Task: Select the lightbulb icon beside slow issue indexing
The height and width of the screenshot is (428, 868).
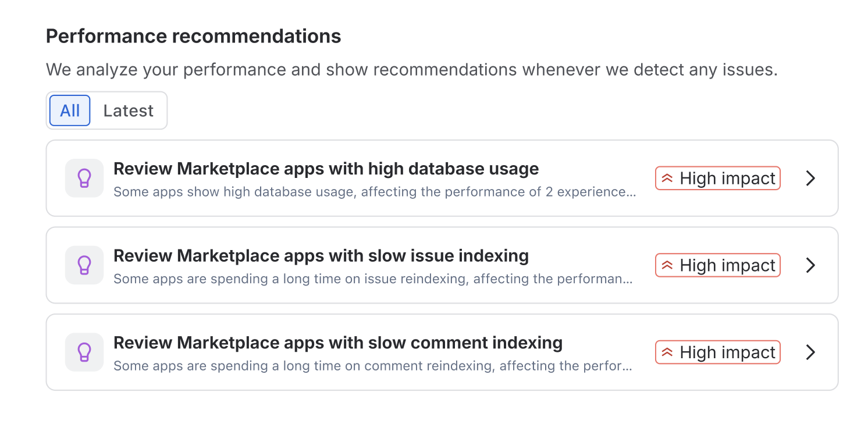Action: [x=84, y=265]
